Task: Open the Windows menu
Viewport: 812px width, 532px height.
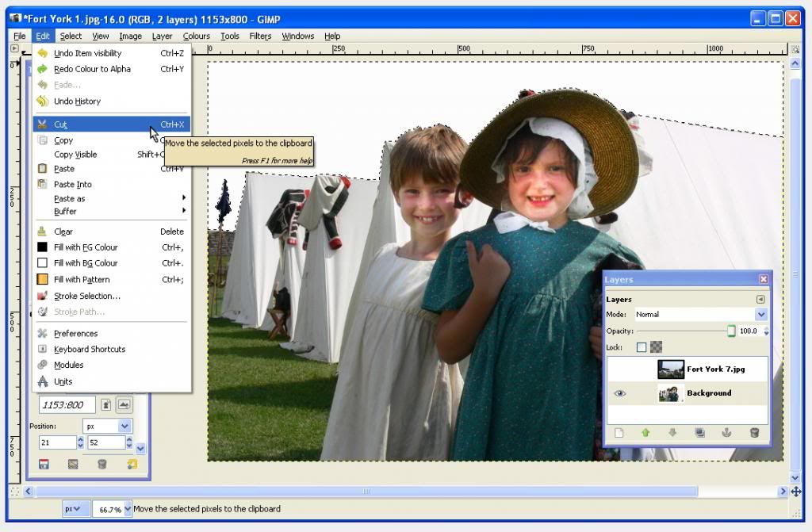Action: point(298,36)
